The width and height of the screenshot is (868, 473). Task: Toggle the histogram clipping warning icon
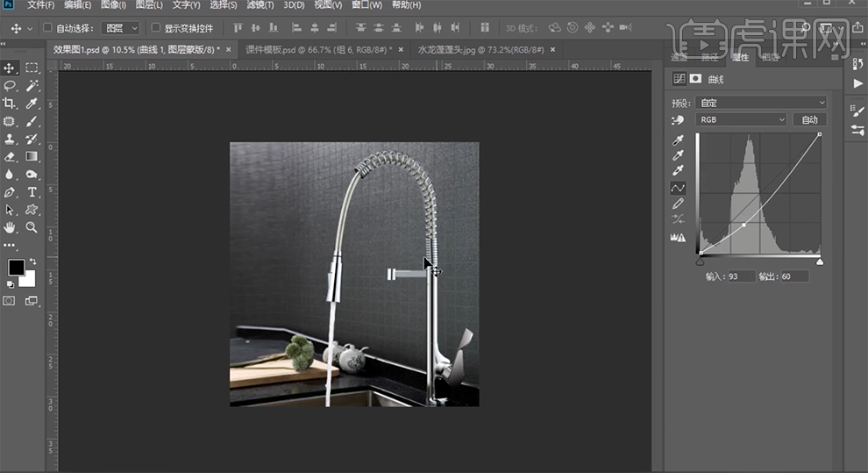click(678, 238)
